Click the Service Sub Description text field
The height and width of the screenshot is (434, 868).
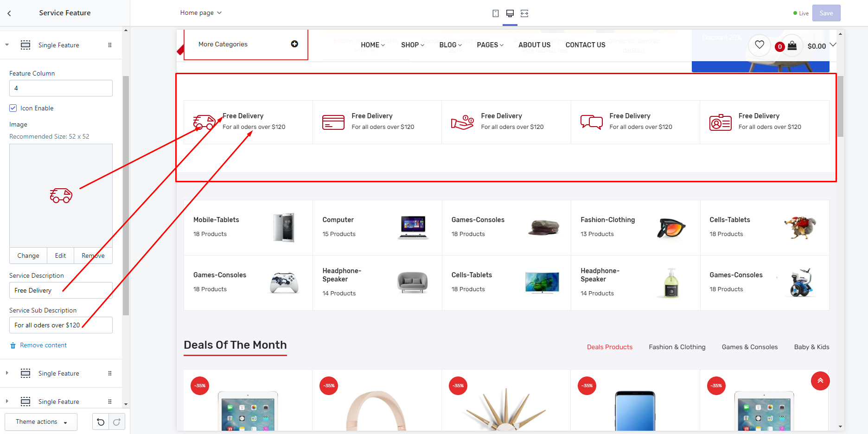click(x=61, y=325)
